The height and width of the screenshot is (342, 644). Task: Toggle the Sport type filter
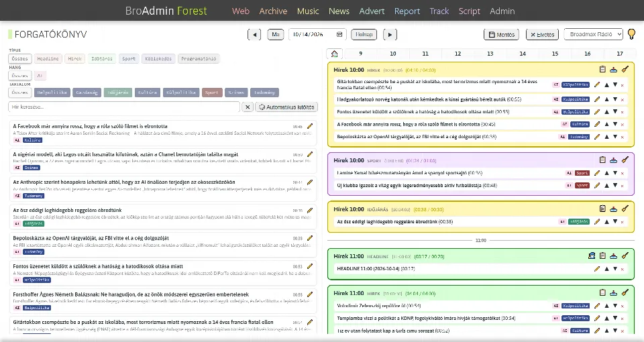(x=129, y=59)
